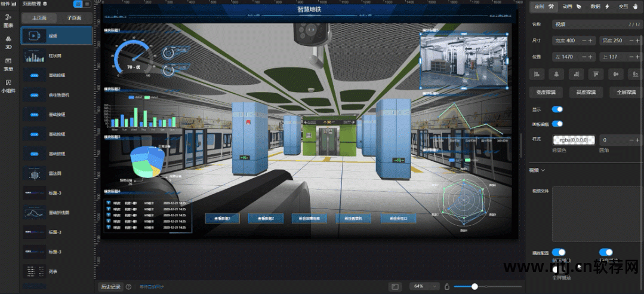This screenshot has height=294, width=644.
Task: Toggle the 显示 visibility switch
Action: tap(557, 109)
